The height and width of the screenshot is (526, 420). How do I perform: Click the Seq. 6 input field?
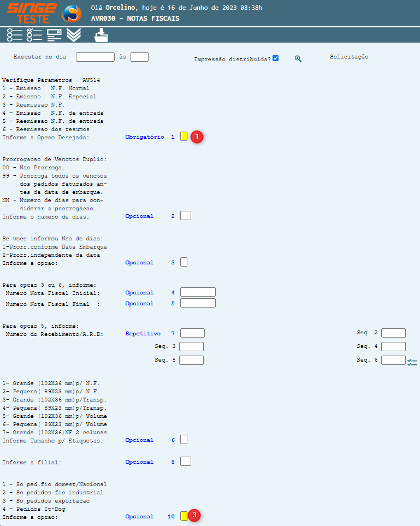click(393, 360)
